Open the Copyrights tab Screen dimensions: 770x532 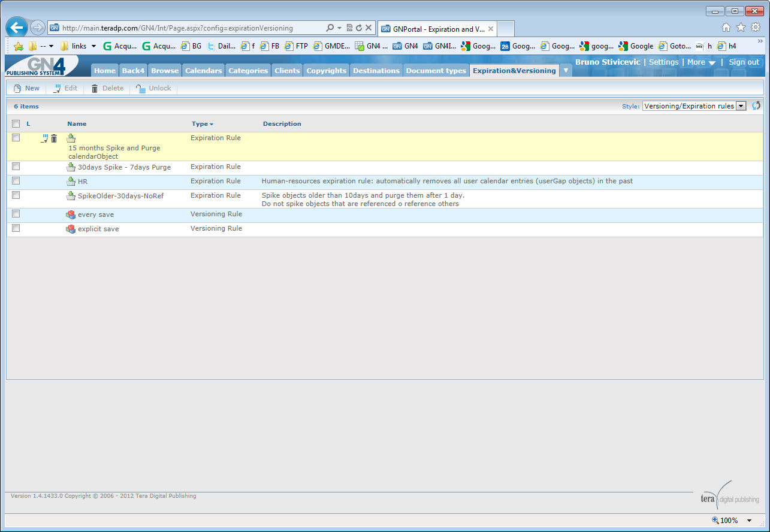[326, 71]
